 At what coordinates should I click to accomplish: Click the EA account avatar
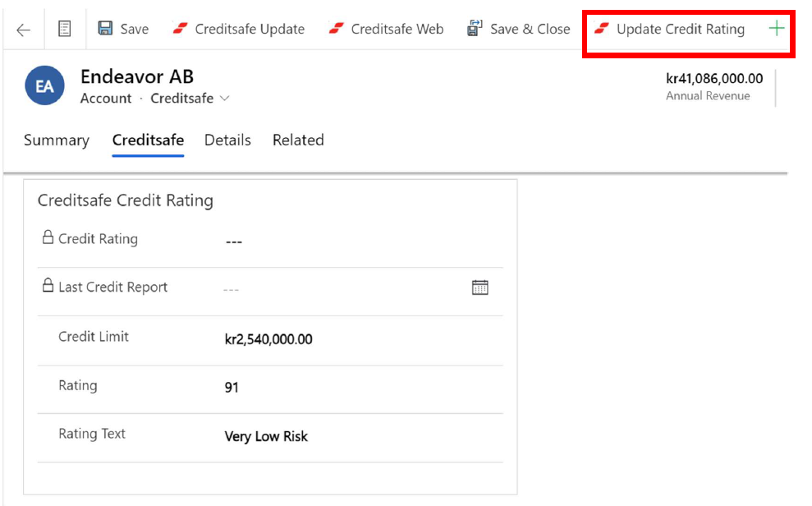pyautogui.click(x=44, y=86)
